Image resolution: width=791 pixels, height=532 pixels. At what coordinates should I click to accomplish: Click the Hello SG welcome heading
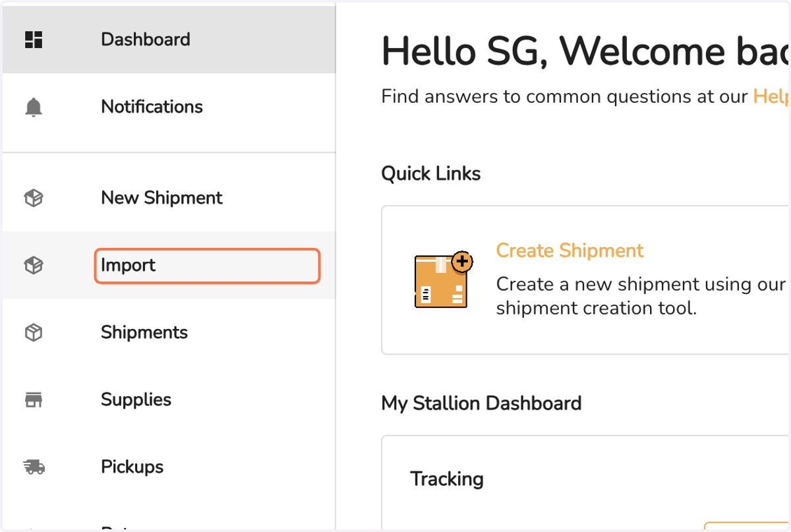[585, 51]
